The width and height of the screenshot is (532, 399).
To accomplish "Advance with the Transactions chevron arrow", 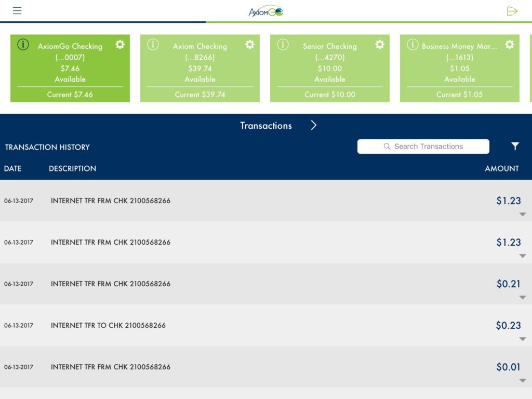I will [x=314, y=126].
